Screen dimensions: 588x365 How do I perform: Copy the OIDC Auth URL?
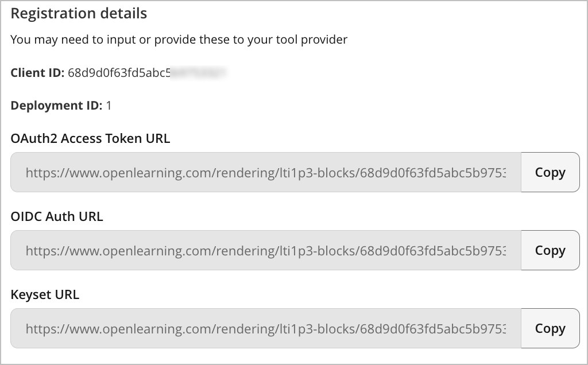point(550,250)
